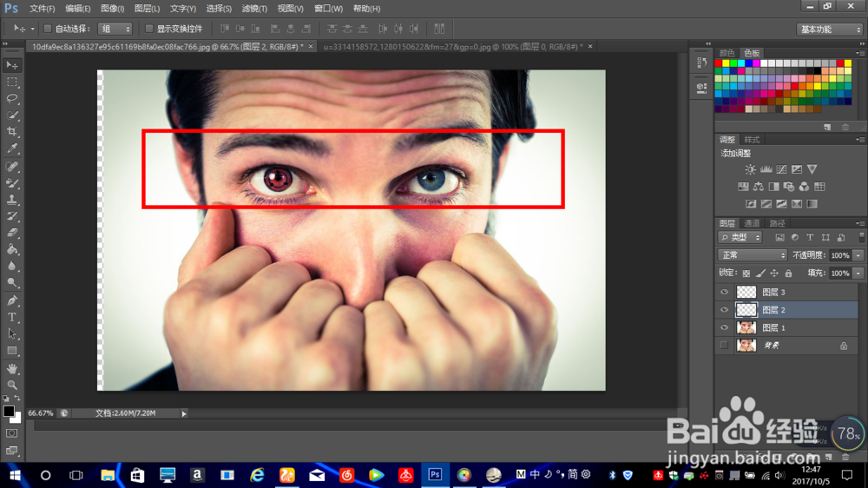Open the 基本功能 workspace dropdown
The height and width of the screenshot is (488, 868).
click(829, 30)
